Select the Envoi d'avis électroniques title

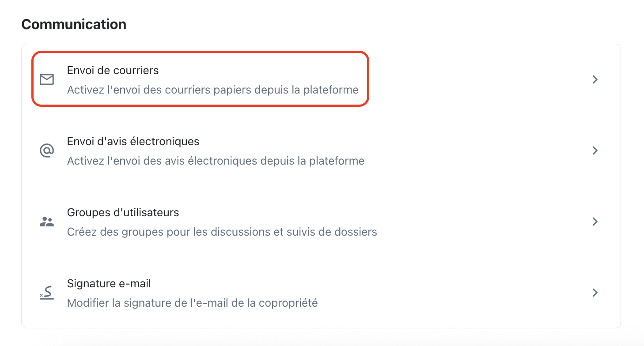133,141
